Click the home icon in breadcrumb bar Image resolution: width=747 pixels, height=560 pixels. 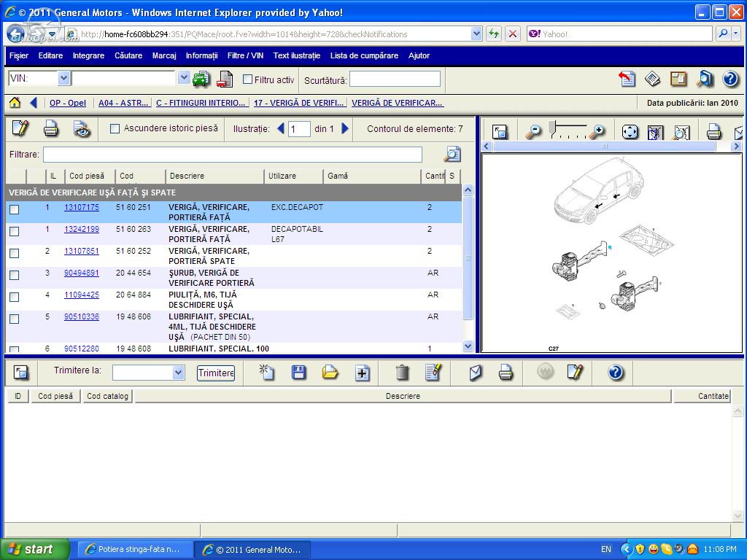(15, 102)
